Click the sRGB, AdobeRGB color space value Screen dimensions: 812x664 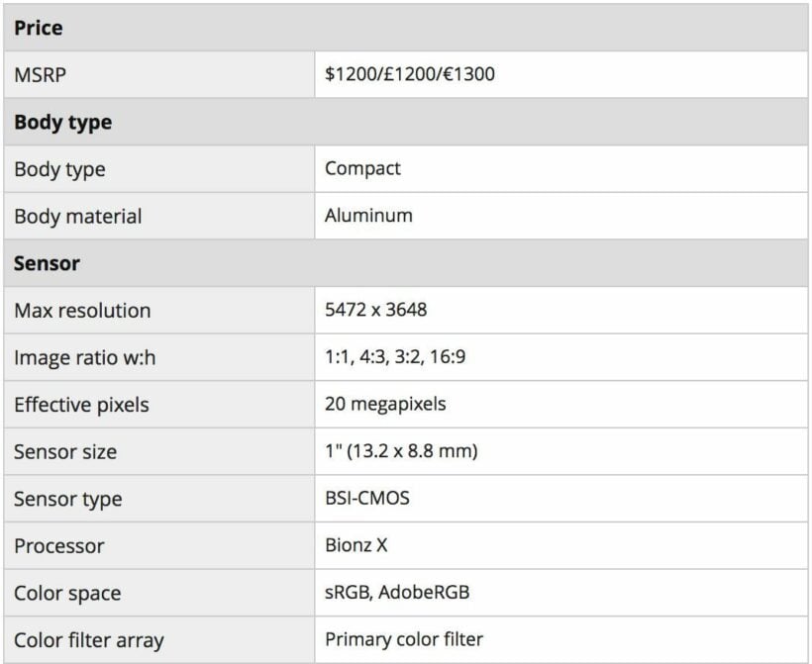(x=397, y=594)
